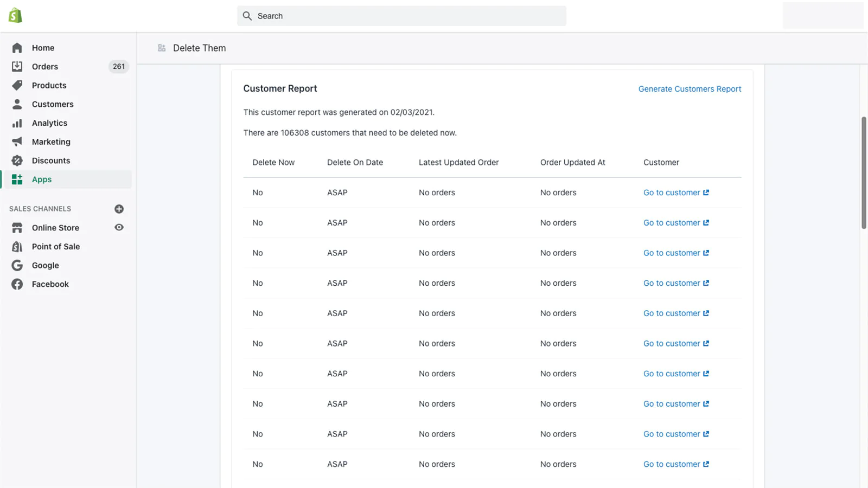868x488 pixels.
Task: Click the 261 orders count badge
Action: coord(119,67)
